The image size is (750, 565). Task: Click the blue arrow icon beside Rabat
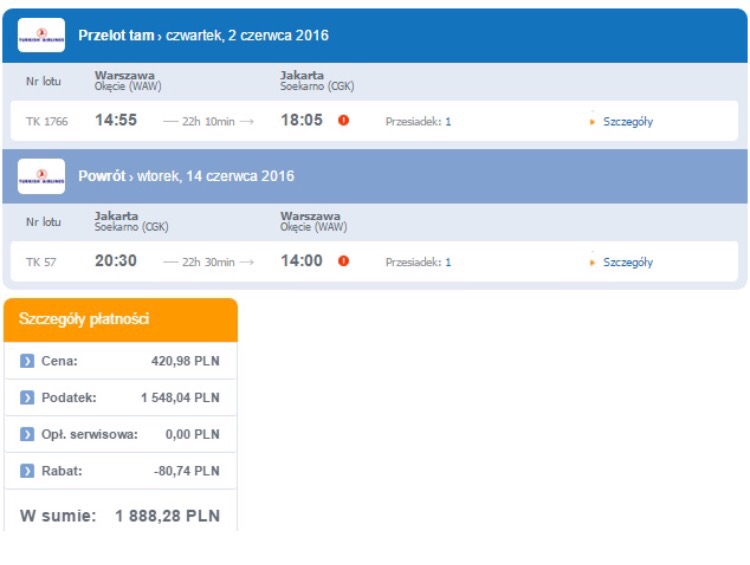(x=27, y=471)
